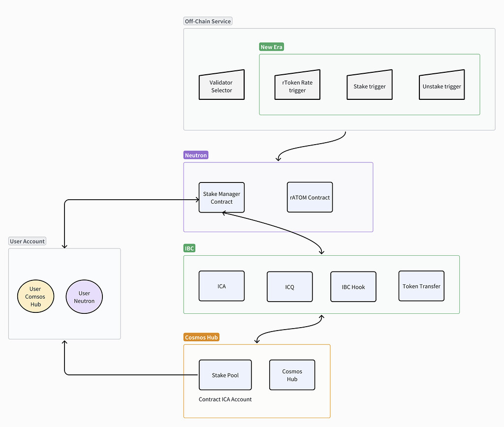Click the Token Transfer block
This screenshot has width=504, height=427.
click(x=421, y=285)
